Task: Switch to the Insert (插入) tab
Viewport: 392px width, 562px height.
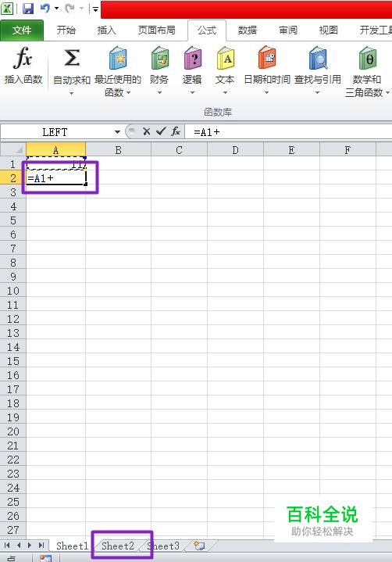Action: (107, 30)
